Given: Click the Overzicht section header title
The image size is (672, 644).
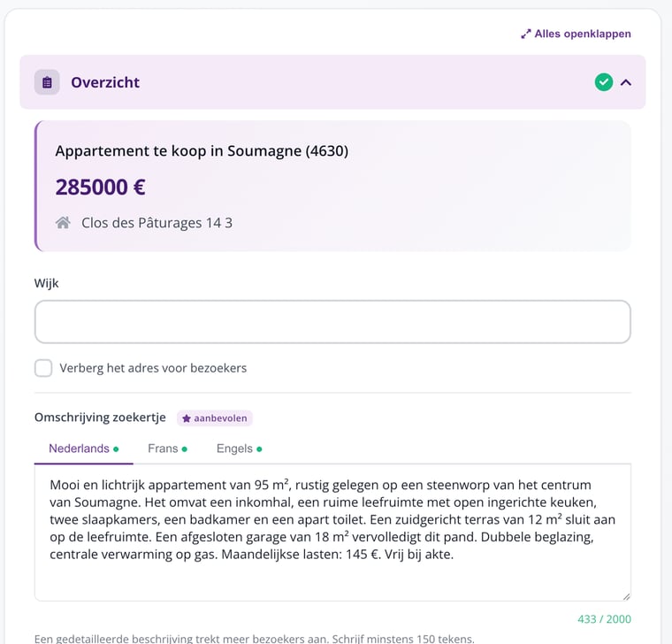Looking at the screenshot, I should [105, 82].
